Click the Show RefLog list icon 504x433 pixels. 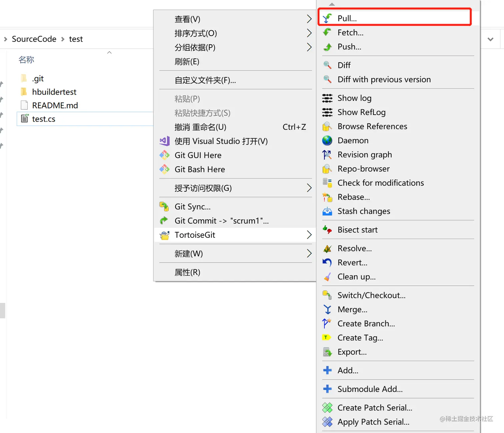pos(327,112)
